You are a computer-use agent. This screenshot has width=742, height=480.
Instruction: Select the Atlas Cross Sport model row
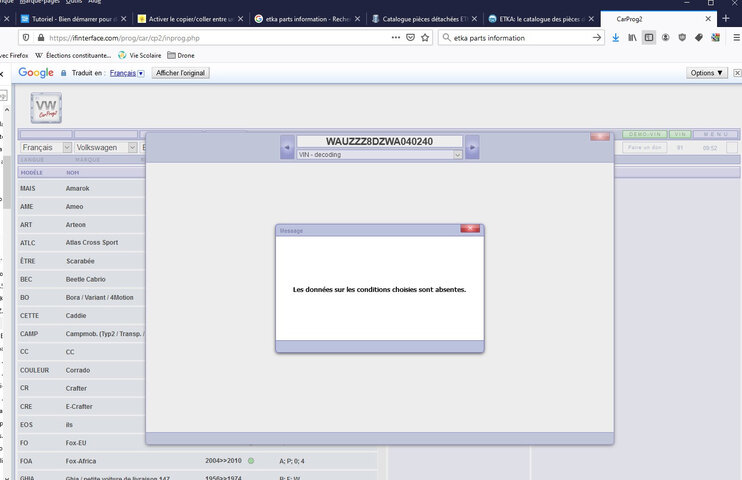point(82,243)
